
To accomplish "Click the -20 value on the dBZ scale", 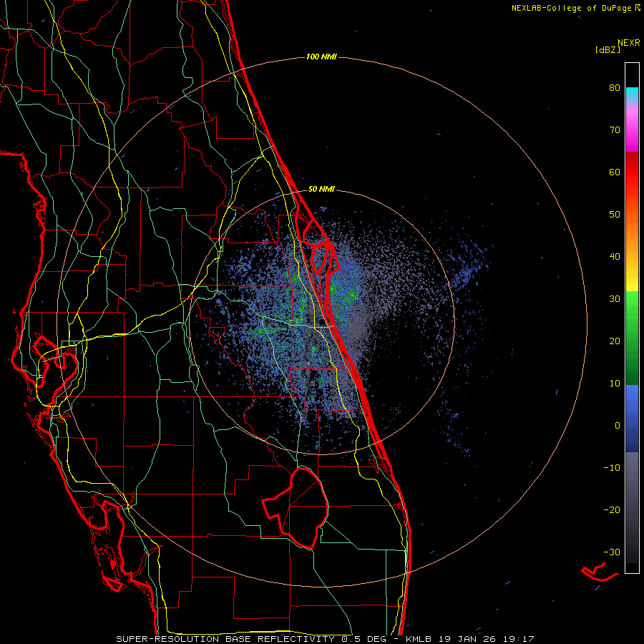I will 612,510.
